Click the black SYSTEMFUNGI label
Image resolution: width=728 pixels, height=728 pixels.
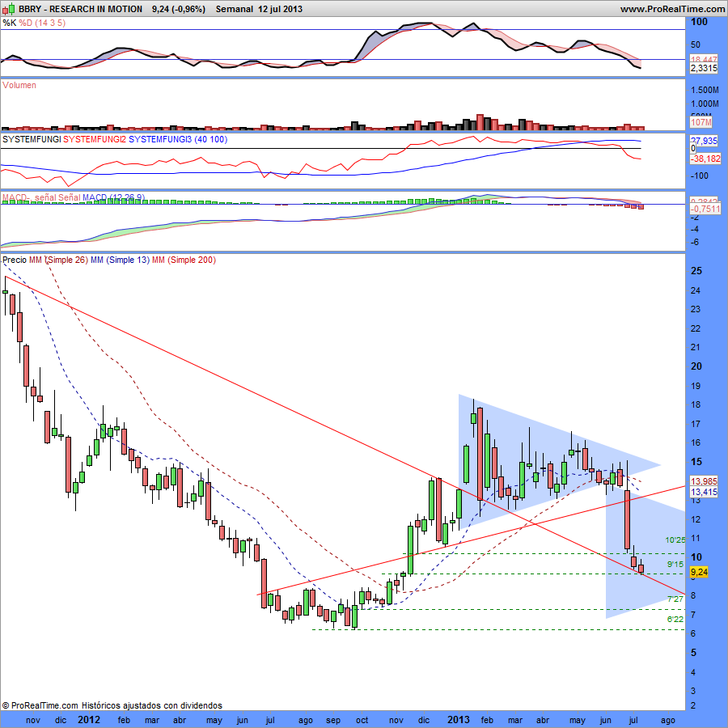tap(32, 139)
